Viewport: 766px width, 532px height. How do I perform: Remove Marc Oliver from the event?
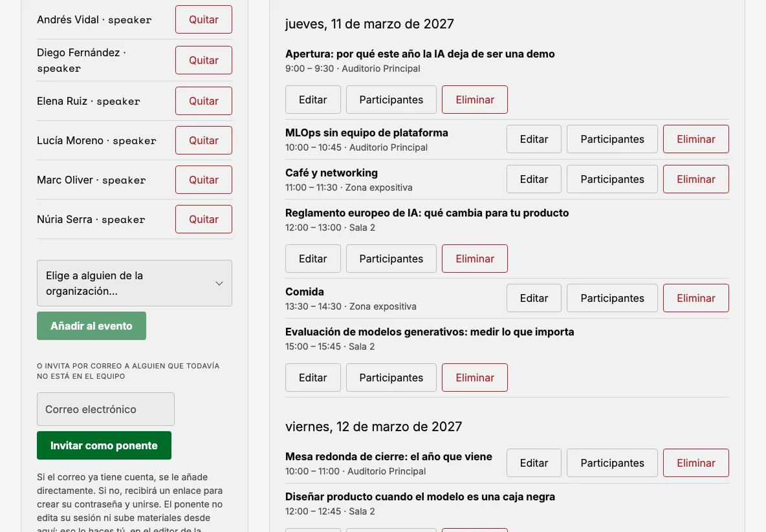(204, 180)
